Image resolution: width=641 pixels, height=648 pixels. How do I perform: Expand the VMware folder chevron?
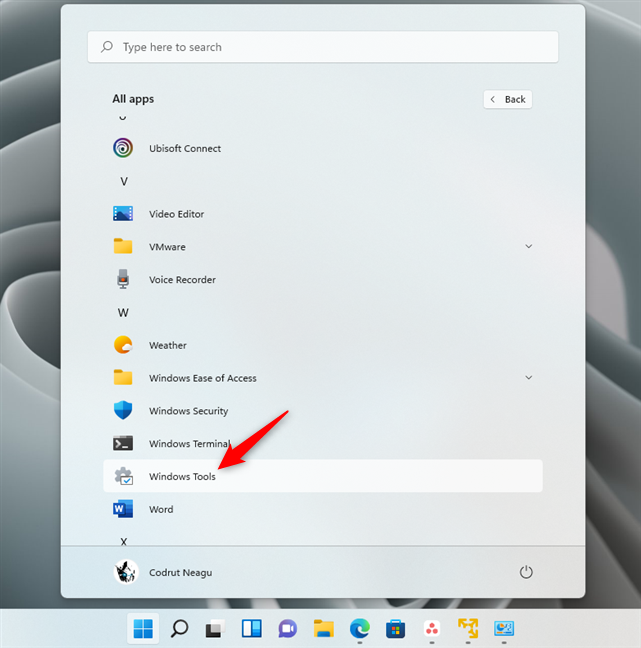pyautogui.click(x=528, y=246)
